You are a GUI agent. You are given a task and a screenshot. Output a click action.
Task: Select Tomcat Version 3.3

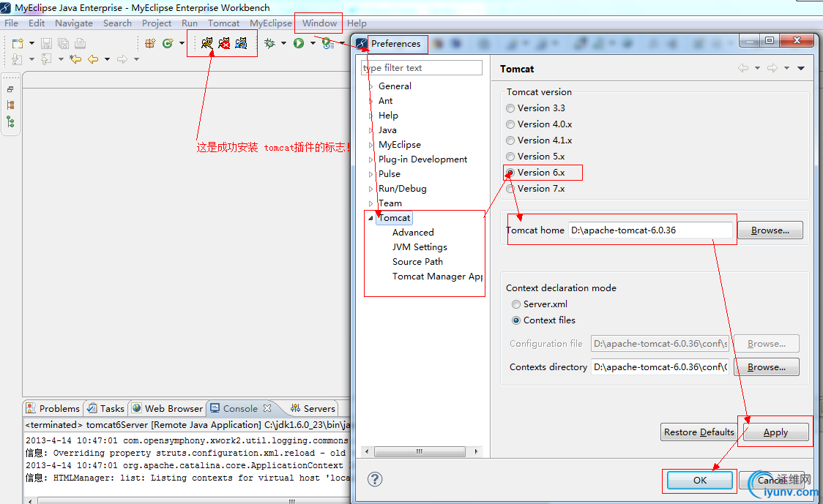pyautogui.click(x=535, y=108)
